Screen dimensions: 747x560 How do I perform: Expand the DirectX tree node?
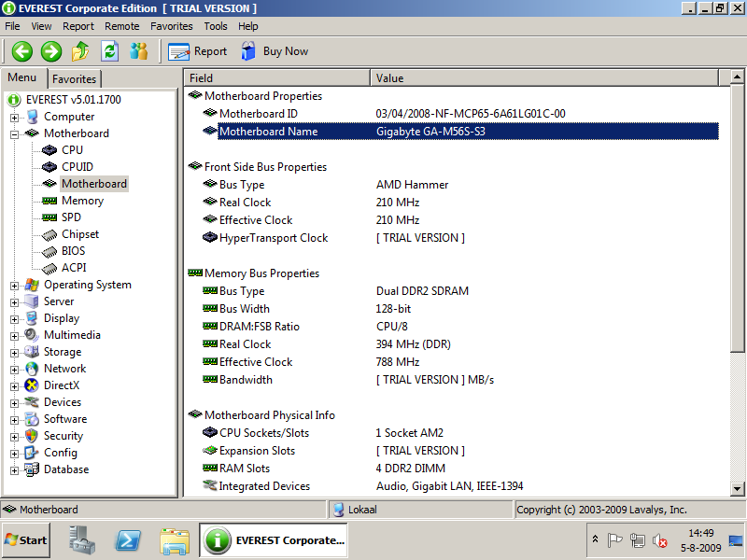coord(14,386)
